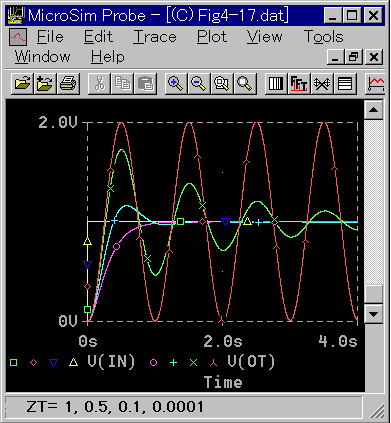Click the ZT= status bar text
Image resolution: width=391 pixels, height=423 pixels.
pos(115,407)
